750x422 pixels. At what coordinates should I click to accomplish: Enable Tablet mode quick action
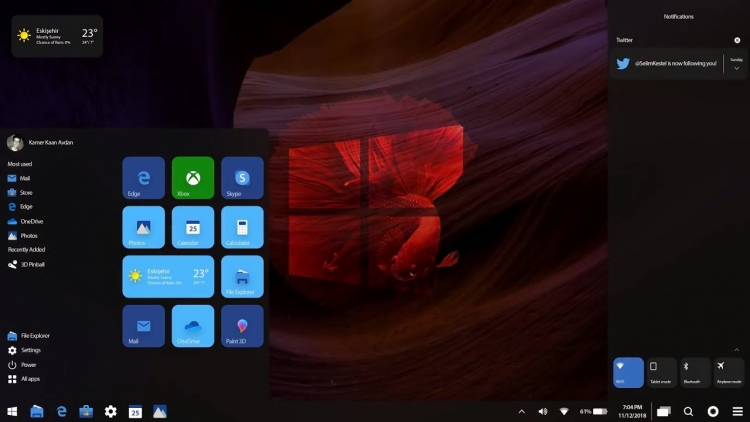[x=662, y=372]
